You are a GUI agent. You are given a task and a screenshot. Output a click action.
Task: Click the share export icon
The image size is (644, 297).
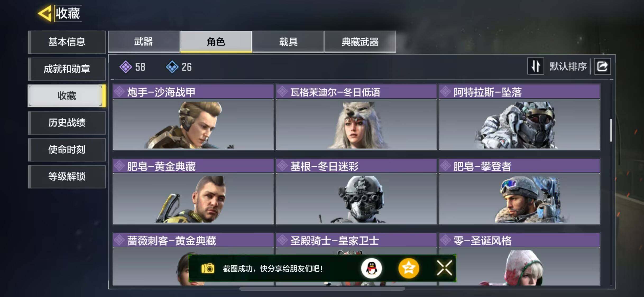602,66
